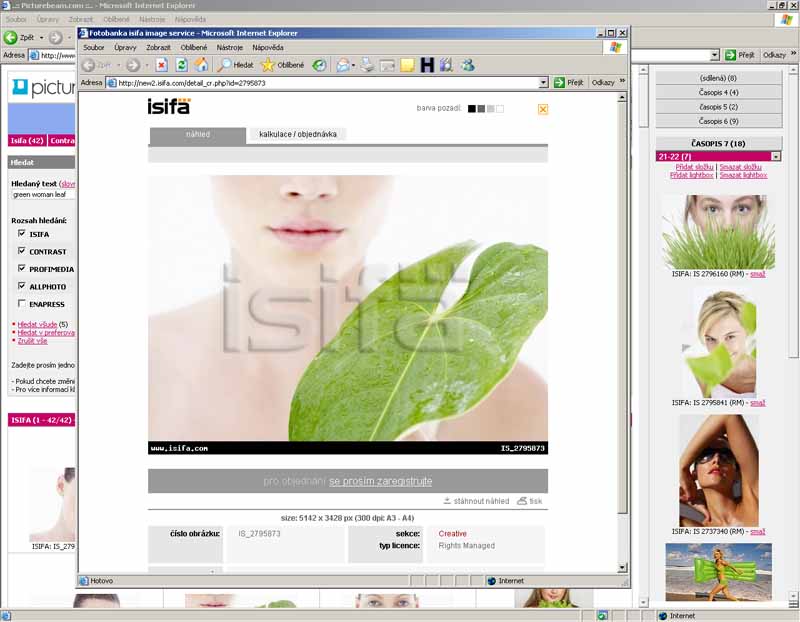Toggle the PROFIMEDIA checkbox
Screen dimensions: 800x622
click(x=21, y=269)
